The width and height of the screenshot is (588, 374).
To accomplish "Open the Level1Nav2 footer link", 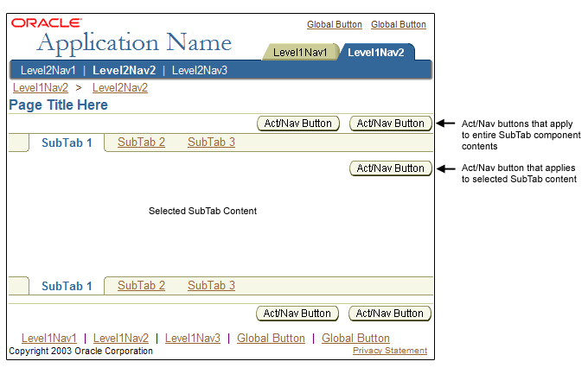I will coord(121,338).
